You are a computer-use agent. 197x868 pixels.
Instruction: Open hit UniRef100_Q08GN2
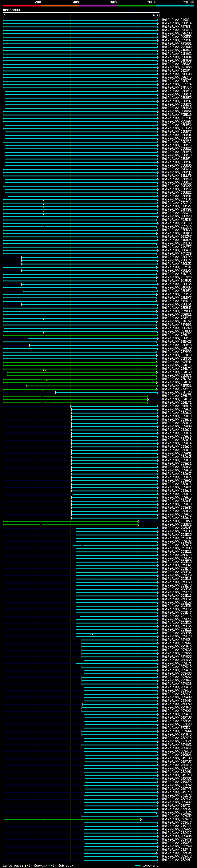coord(176,528)
